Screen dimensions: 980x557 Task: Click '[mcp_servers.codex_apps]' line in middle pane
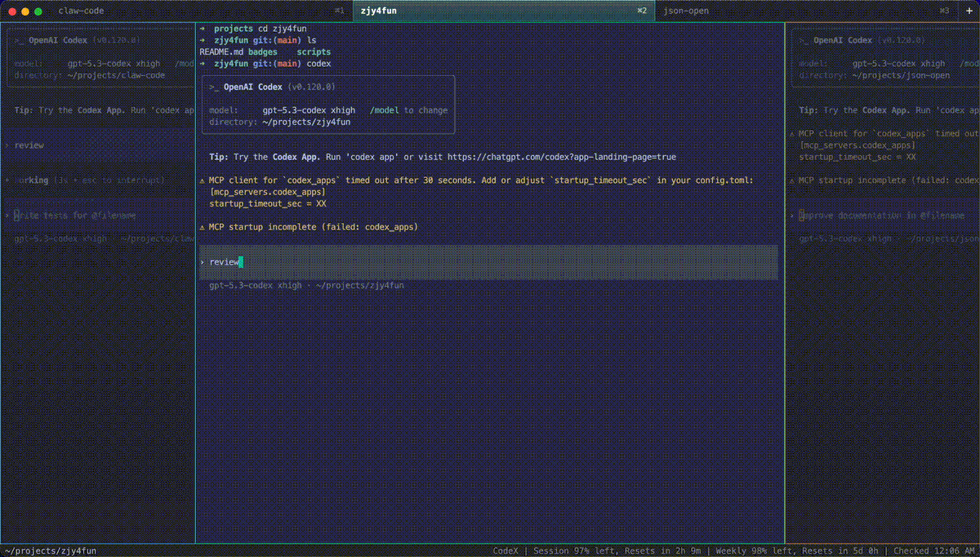(x=267, y=192)
